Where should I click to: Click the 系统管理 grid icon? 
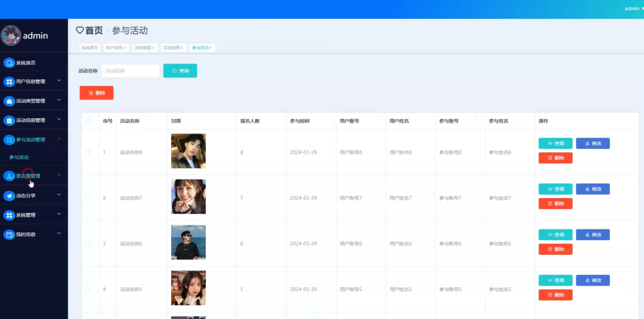tap(9, 215)
